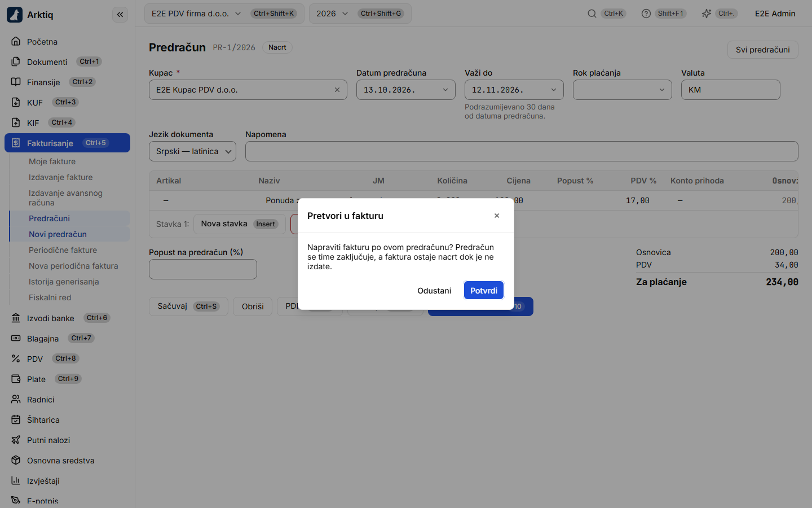Open the KUF icon in sidebar
812x508 pixels.
click(16, 102)
